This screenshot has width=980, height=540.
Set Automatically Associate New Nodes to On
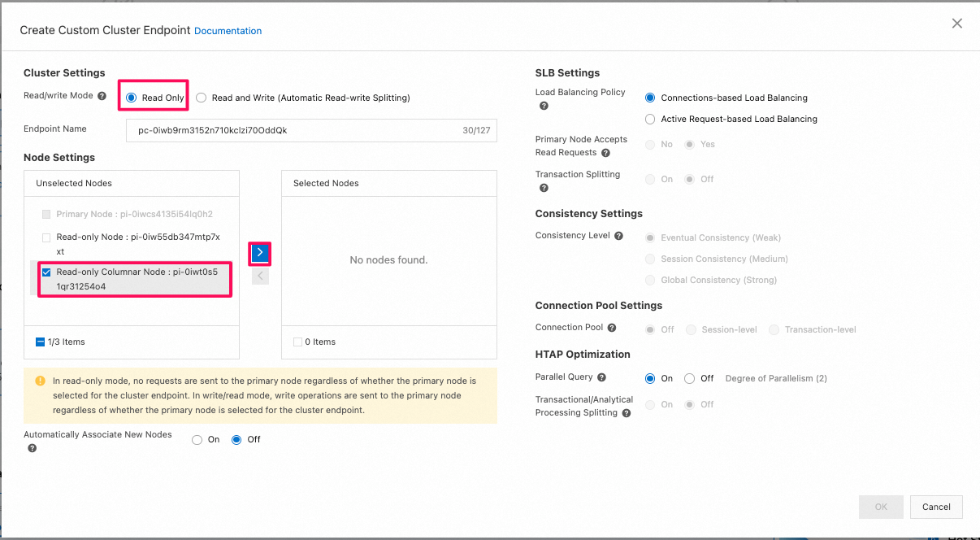pos(197,440)
